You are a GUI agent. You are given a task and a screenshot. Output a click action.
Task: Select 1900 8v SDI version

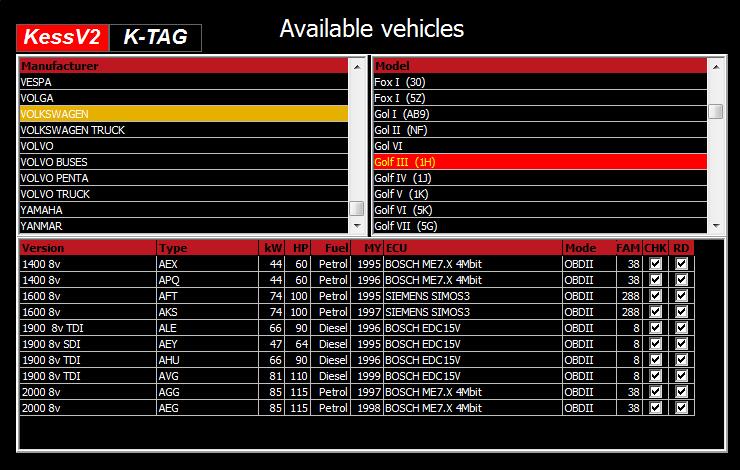88,344
